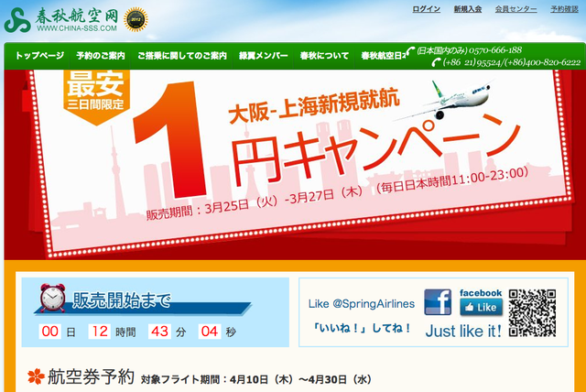Click the 対象フライト期間 4月10日〜4月30日 text
The image size is (586, 392).
256,380
